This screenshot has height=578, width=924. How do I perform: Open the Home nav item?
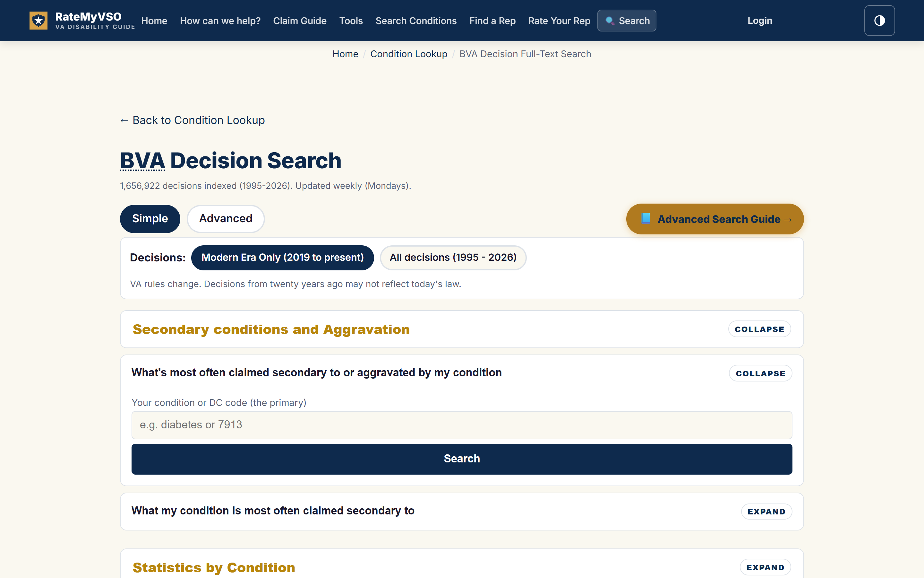tap(154, 21)
